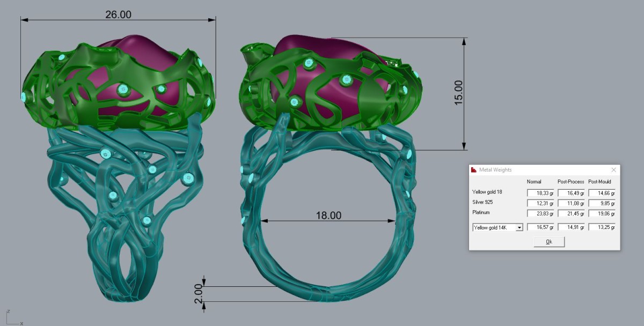Select the Platinum Post-Mould field 19,06 gr
Viewport: 644px width, 326px height.
pos(602,213)
